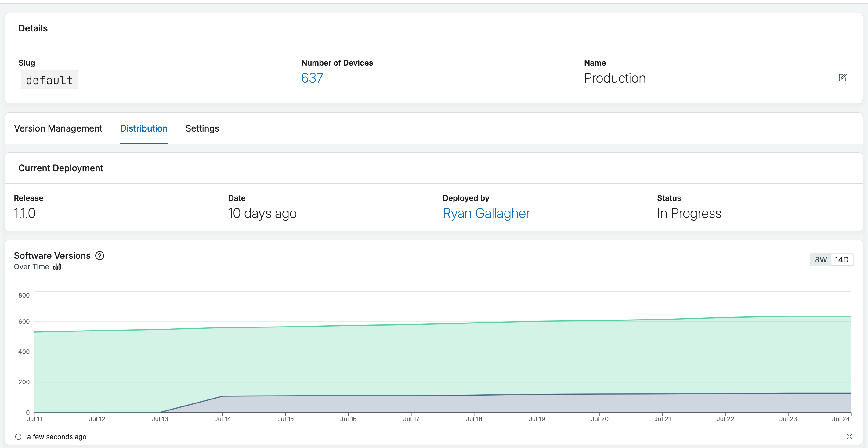
Task: Open the Software Versions help question icon
Action: [100, 256]
